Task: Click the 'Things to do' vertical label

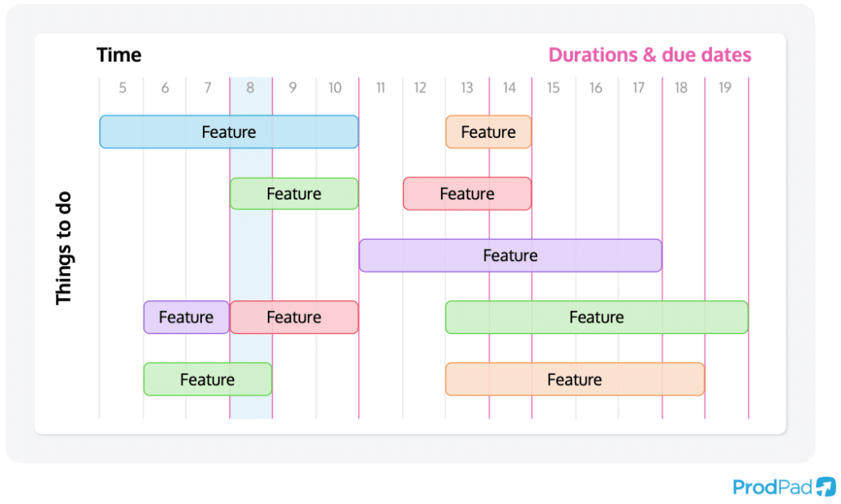Action: point(64,248)
